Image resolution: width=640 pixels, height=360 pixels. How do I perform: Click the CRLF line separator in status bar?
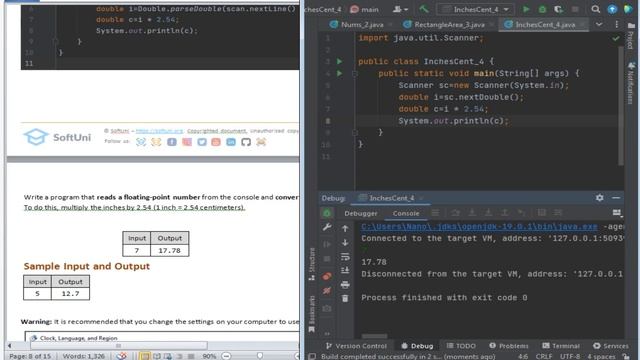pos(544,356)
